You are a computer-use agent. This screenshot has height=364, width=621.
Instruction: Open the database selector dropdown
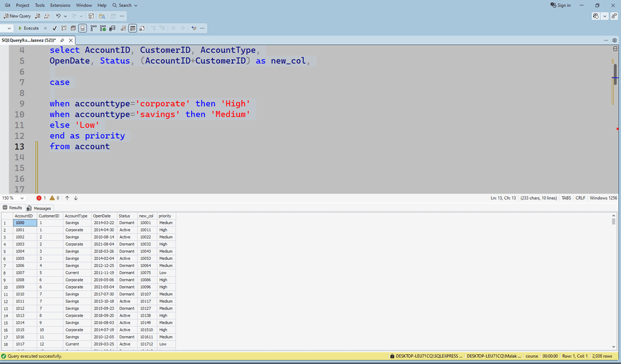pyautogui.click(x=9, y=28)
